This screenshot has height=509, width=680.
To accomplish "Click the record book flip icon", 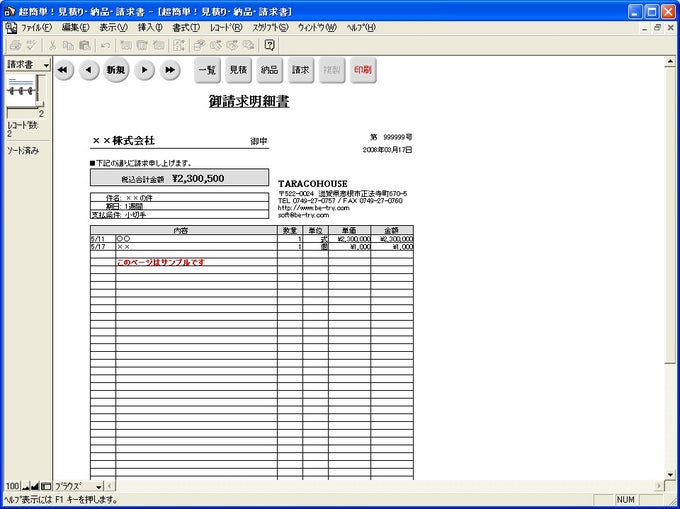I will 23,91.
